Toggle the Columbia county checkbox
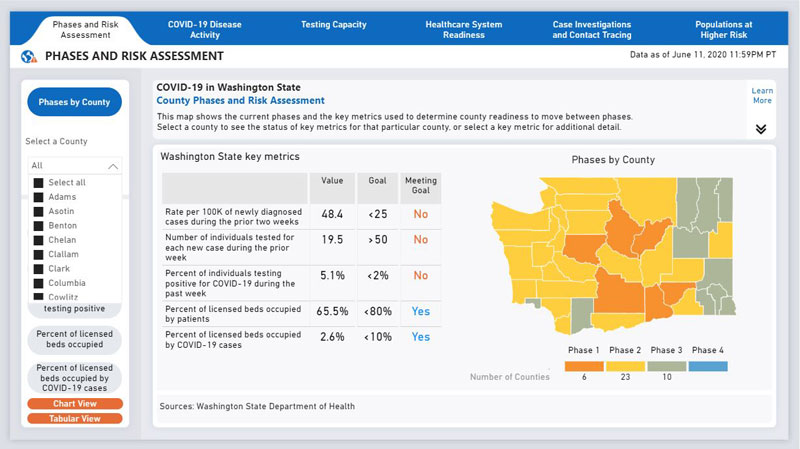This screenshot has width=800, height=449. click(x=39, y=283)
